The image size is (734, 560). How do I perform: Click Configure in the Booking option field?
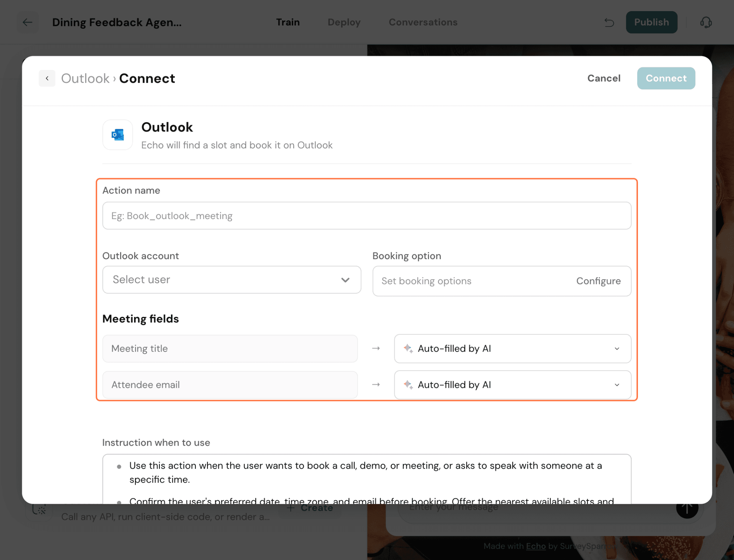coord(598,281)
